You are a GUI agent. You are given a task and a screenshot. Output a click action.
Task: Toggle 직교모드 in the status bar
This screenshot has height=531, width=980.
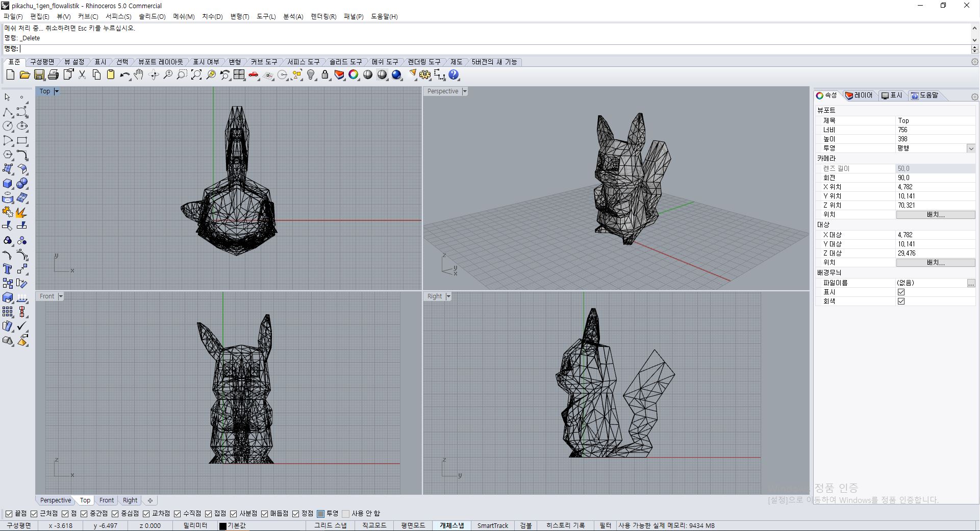(x=374, y=525)
